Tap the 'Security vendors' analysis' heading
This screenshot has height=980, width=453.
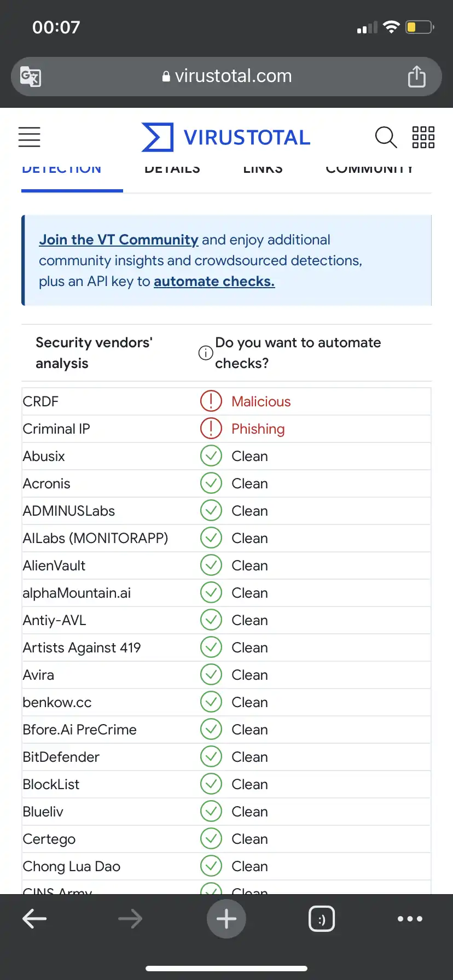94,353
